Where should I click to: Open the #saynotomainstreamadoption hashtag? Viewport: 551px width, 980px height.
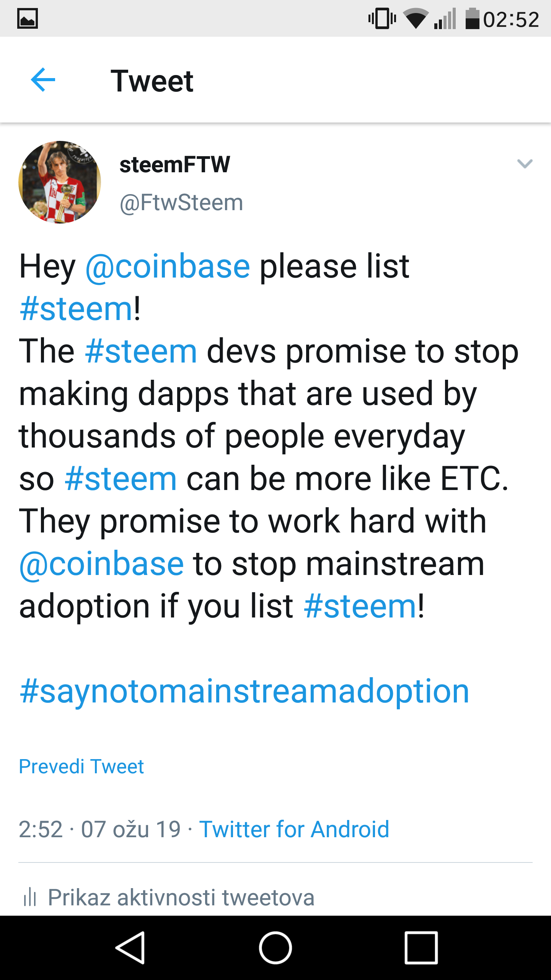[x=244, y=691]
